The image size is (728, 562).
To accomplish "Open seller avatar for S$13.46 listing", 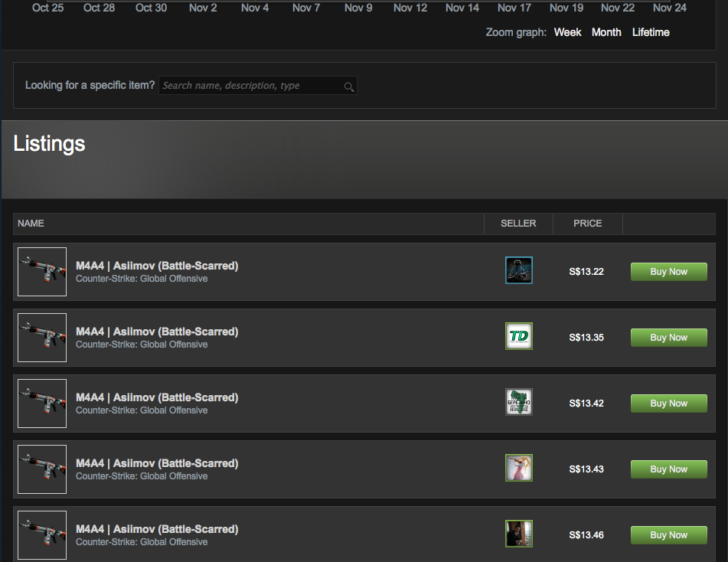I will pyautogui.click(x=518, y=534).
